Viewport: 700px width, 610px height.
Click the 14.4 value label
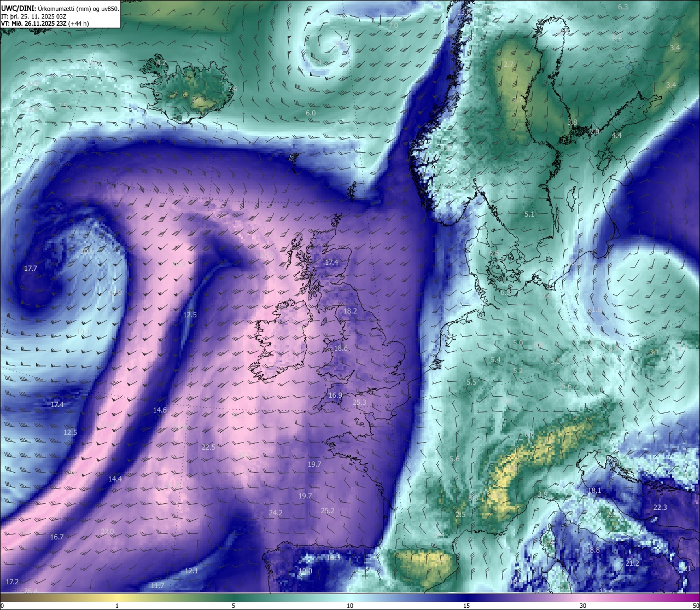pyautogui.click(x=115, y=479)
